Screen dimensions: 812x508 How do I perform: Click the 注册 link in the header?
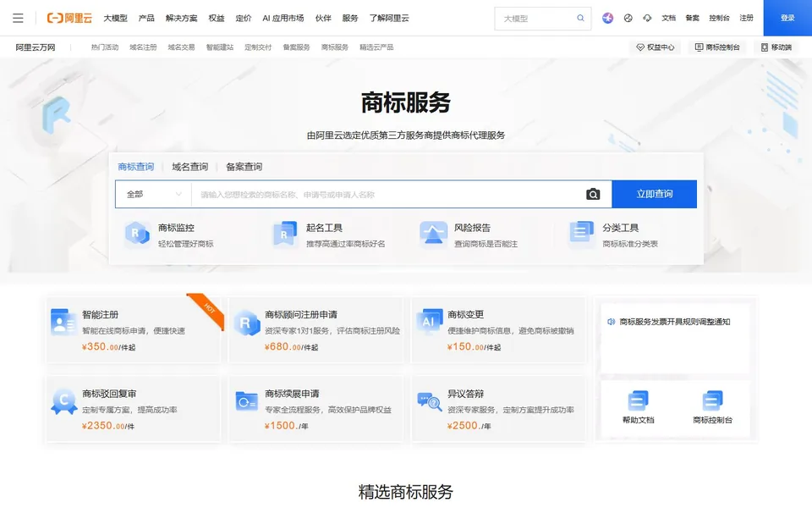click(x=746, y=18)
